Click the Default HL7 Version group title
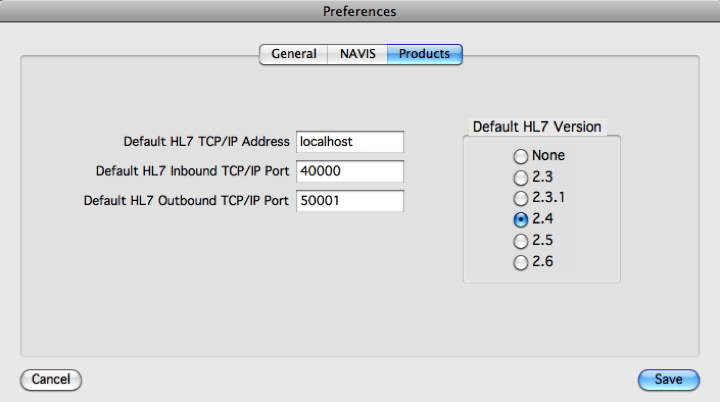720x402 pixels. 536,127
